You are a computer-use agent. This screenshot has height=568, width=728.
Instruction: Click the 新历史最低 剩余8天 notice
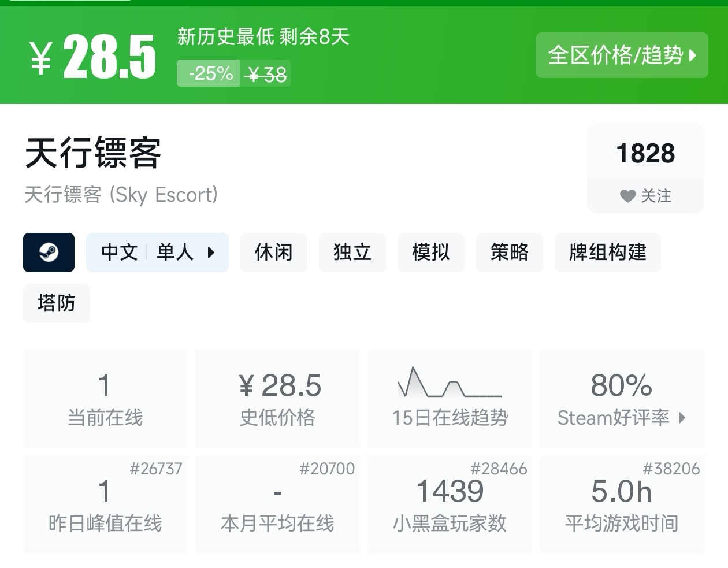coord(263,37)
